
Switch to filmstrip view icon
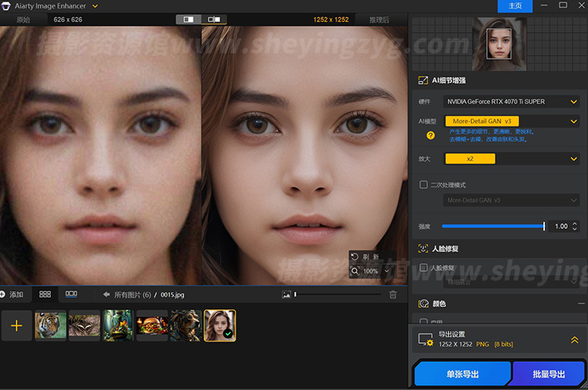pyautogui.click(x=71, y=294)
